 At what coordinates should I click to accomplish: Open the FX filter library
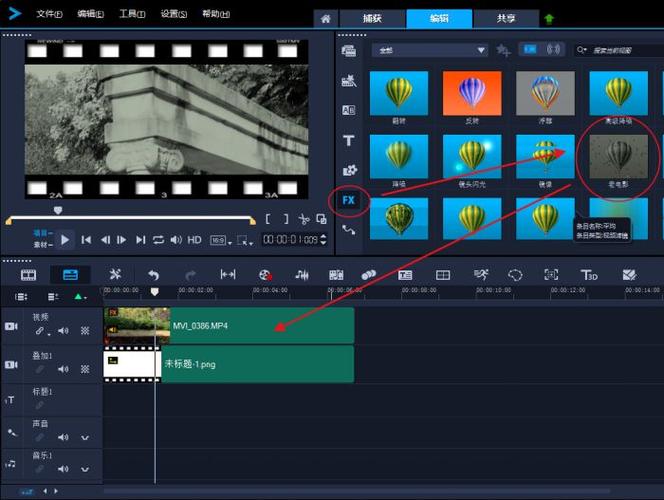349,200
